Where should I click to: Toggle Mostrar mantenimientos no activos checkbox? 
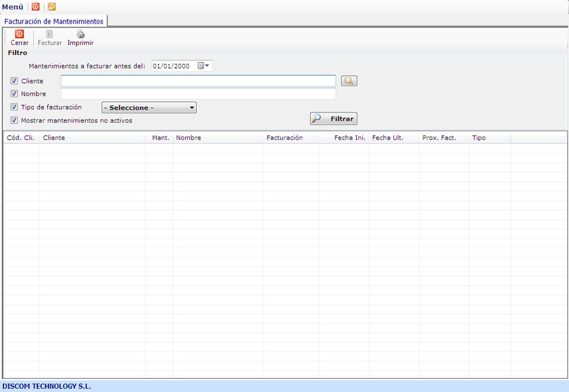[x=14, y=120]
